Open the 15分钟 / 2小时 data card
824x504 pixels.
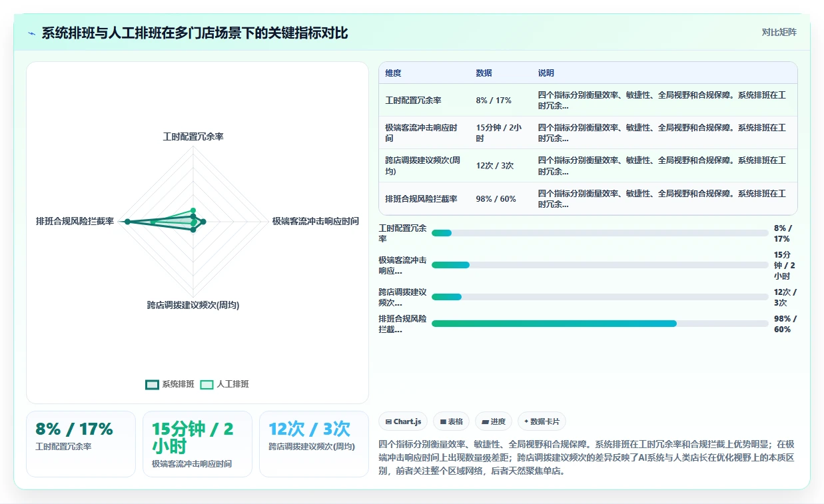tap(197, 444)
